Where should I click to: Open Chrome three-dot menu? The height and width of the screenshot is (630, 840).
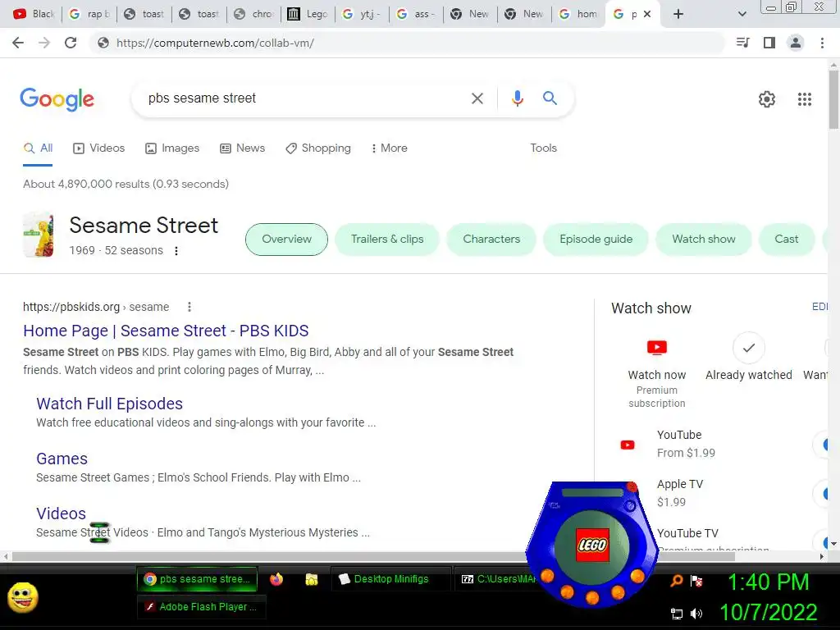pyautogui.click(x=822, y=43)
